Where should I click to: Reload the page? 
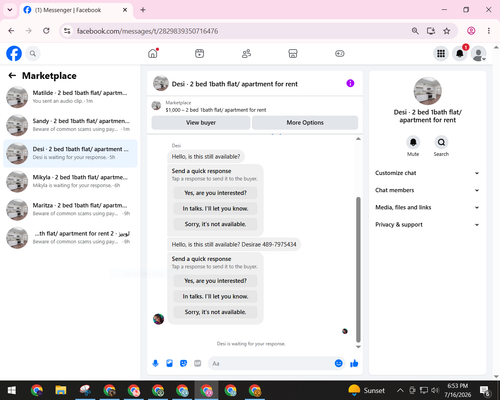click(46, 31)
